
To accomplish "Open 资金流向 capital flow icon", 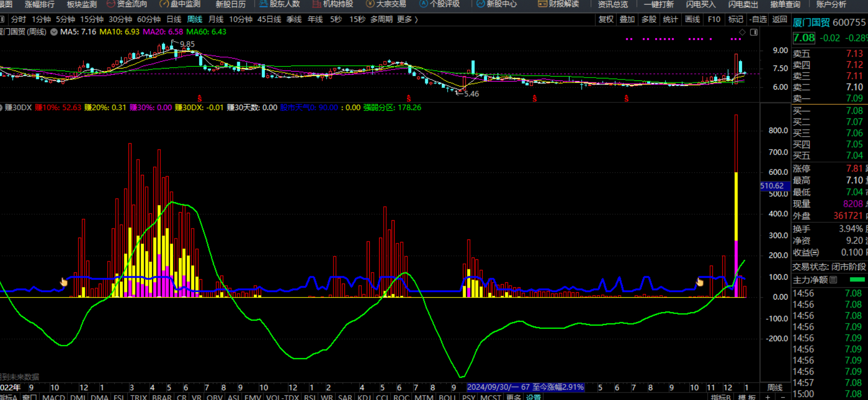I will tap(111, 4).
